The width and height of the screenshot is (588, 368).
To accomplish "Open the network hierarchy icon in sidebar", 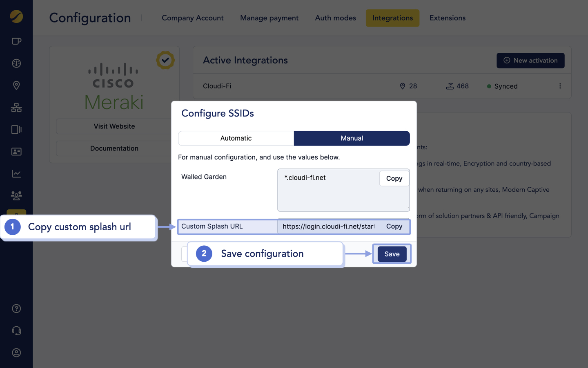I will pyautogui.click(x=16, y=107).
